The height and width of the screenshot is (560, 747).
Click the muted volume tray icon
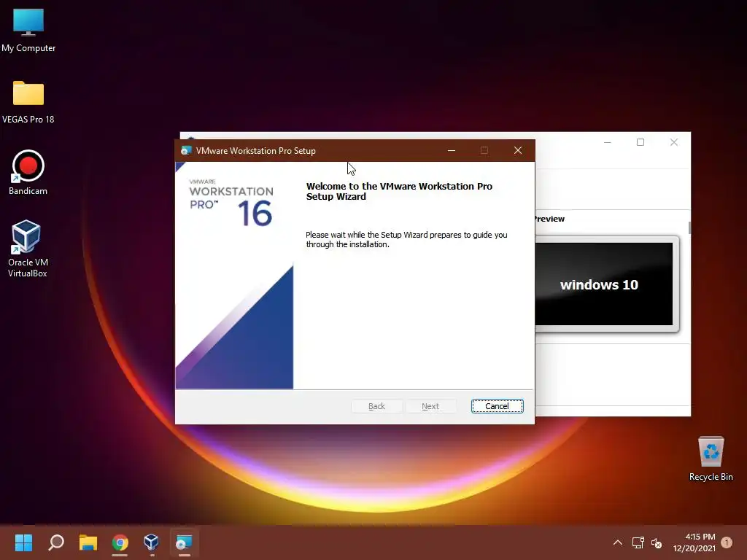pyautogui.click(x=657, y=542)
